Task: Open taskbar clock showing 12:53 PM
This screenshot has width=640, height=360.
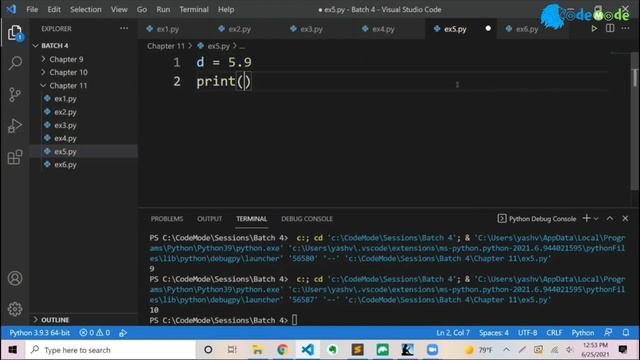Action: pos(596,350)
